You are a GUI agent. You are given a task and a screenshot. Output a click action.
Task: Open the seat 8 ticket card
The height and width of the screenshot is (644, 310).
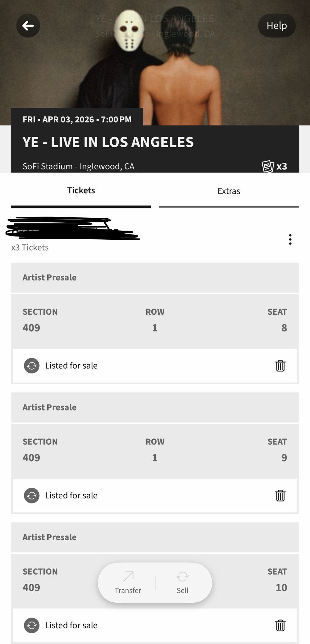155,321
